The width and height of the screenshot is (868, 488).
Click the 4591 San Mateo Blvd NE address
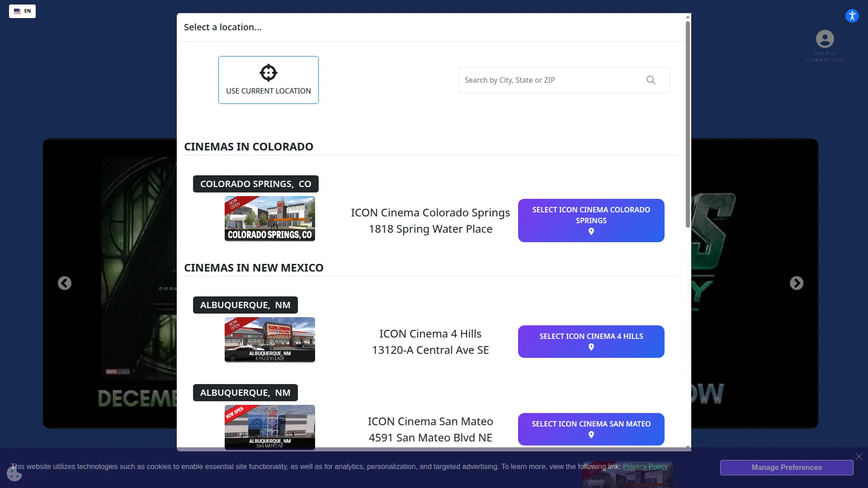click(x=430, y=438)
